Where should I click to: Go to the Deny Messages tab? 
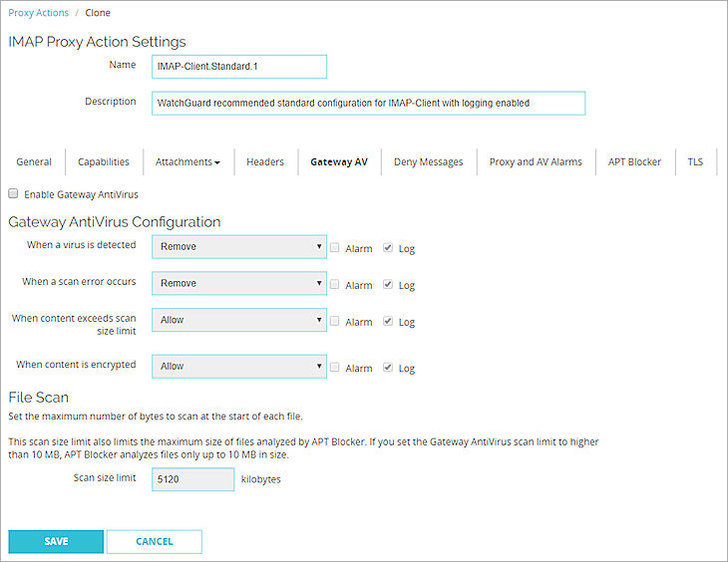coord(428,162)
